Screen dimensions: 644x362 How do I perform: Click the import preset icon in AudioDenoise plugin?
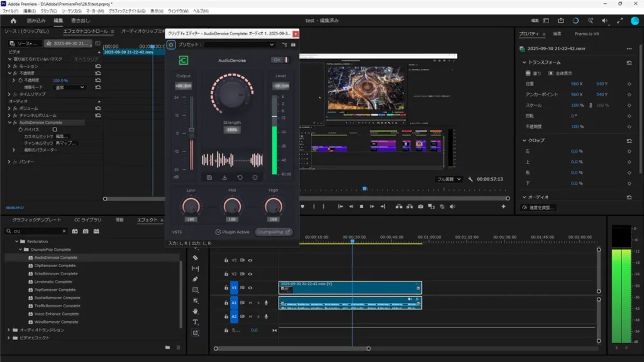tap(225, 177)
